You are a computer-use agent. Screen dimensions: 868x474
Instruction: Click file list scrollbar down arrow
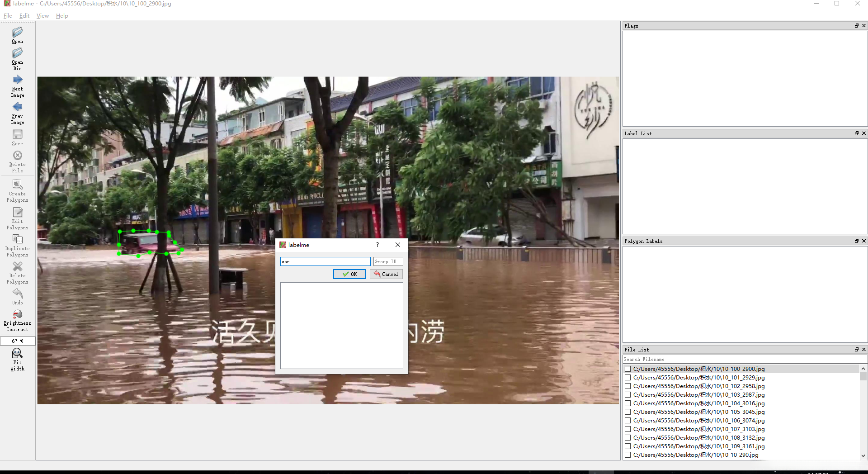(x=863, y=456)
